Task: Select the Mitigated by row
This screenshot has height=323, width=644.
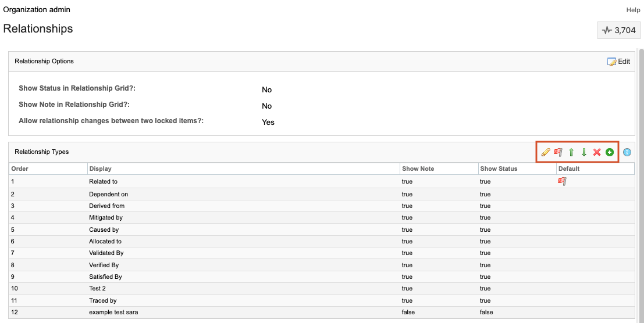Action: pyautogui.click(x=322, y=218)
